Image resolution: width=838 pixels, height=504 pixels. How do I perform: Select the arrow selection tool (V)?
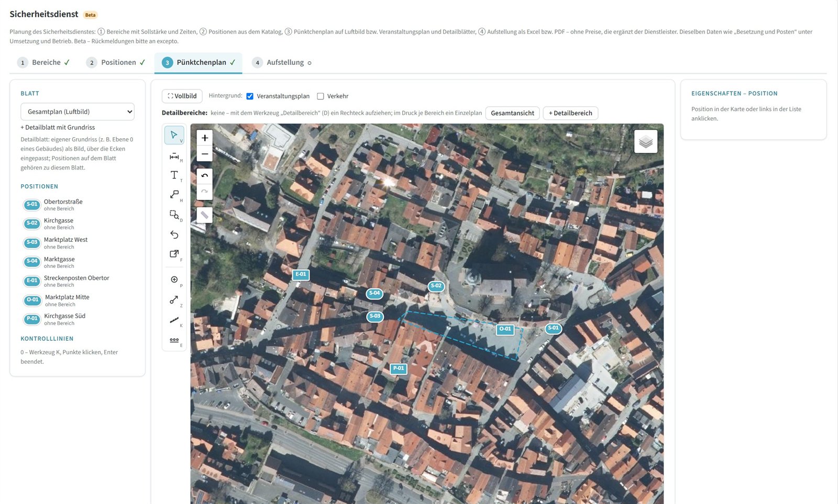pyautogui.click(x=174, y=135)
